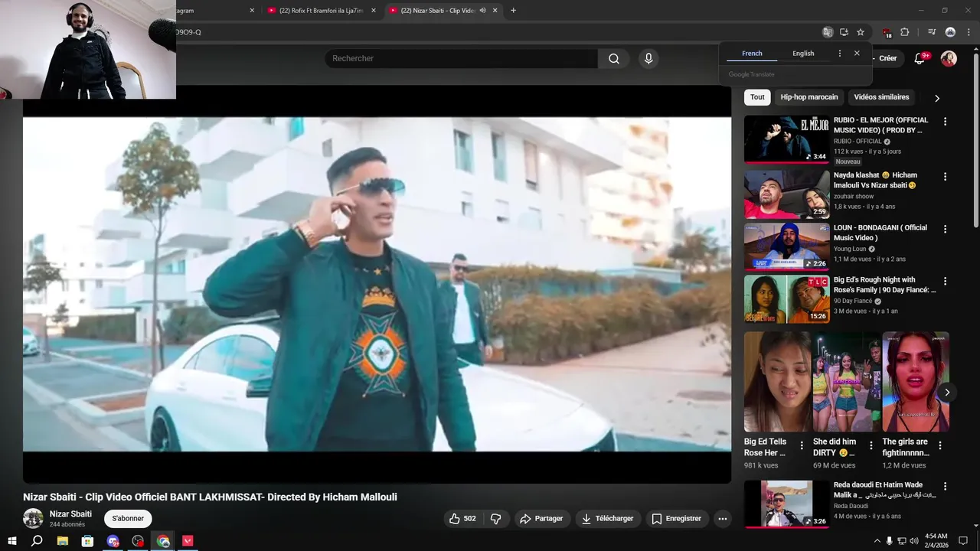Open more actions menu under video

pyautogui.click(x=722, y=519)
